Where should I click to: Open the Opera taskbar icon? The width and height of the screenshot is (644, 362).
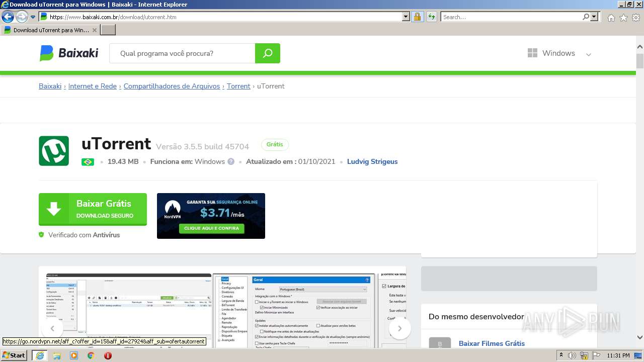[108, 355]
